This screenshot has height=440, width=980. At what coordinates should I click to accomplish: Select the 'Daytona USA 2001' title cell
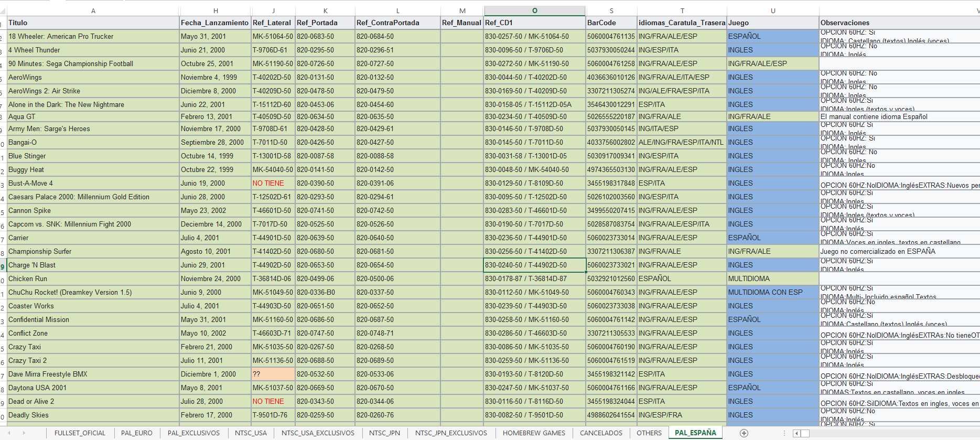tap(93, 388)
